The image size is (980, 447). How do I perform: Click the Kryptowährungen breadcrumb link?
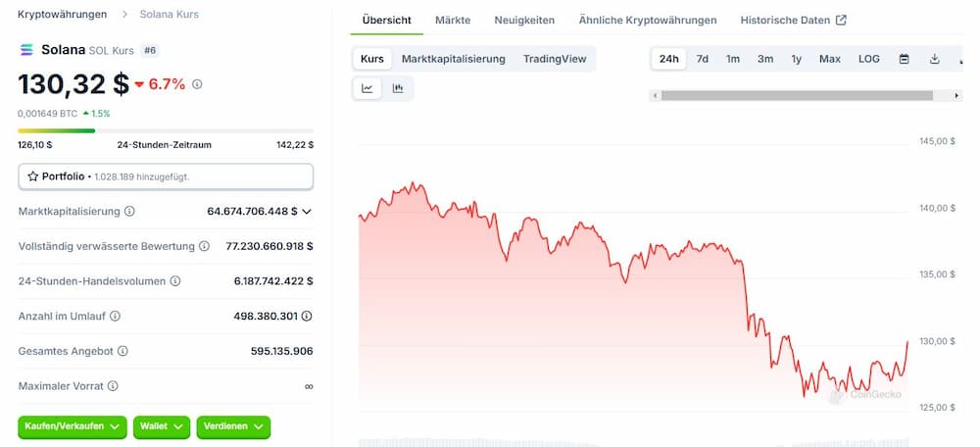63,14
